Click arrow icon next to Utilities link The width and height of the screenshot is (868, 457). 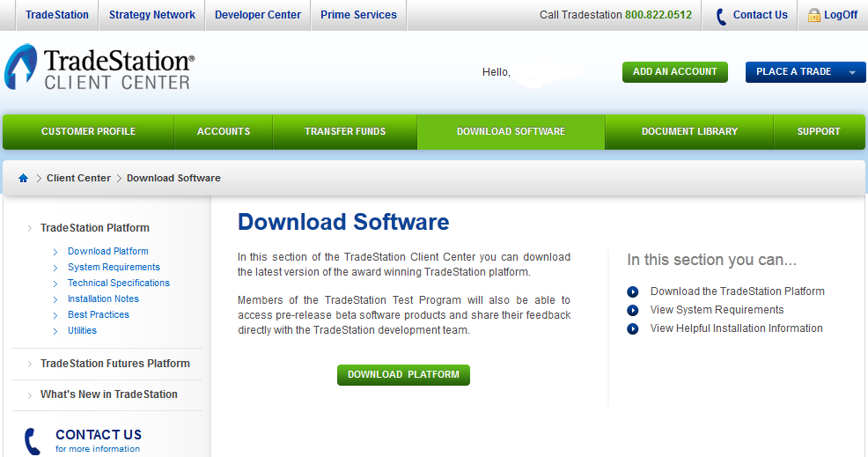pyautogui.click(x=55, y=331)
